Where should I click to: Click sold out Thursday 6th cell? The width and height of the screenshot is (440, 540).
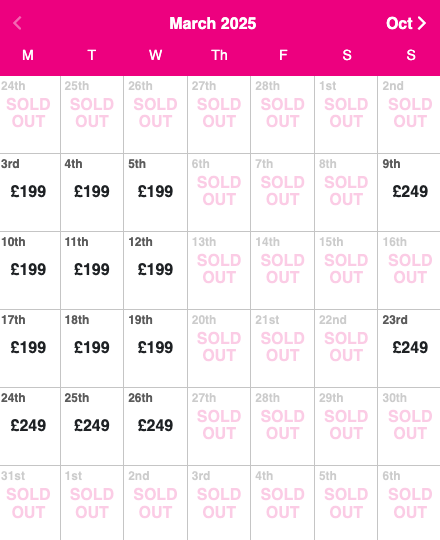[219, 193]
